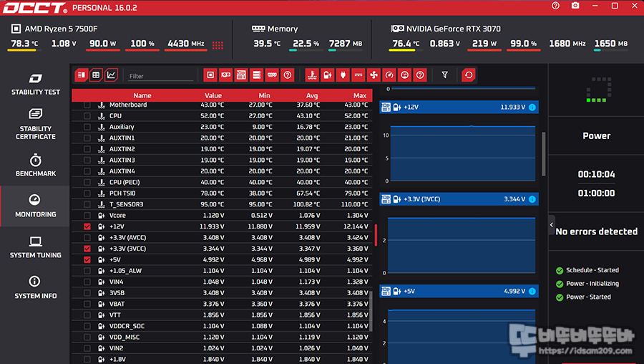The height and width of the screenshot is (364, 644).
Task: Open info icon on +5V graph
Action: click(x=532, y=291)
